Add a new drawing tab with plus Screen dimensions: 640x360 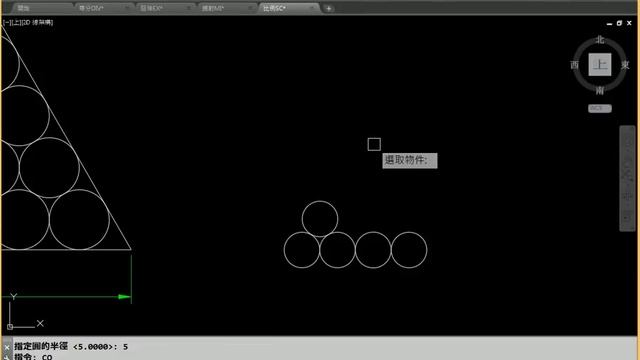(329, 8)
